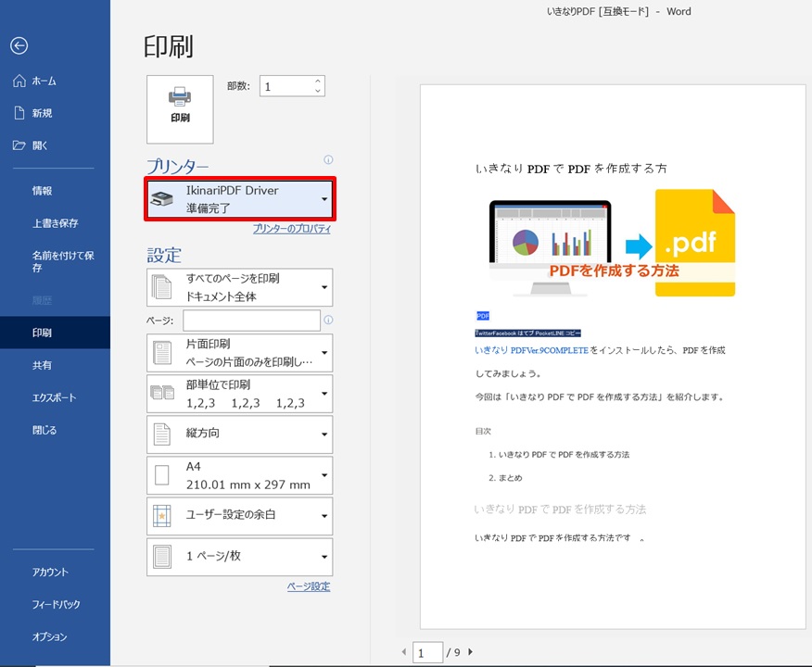Click the large 印刷 printer button
812x667 pixels.
pos(180,109)
